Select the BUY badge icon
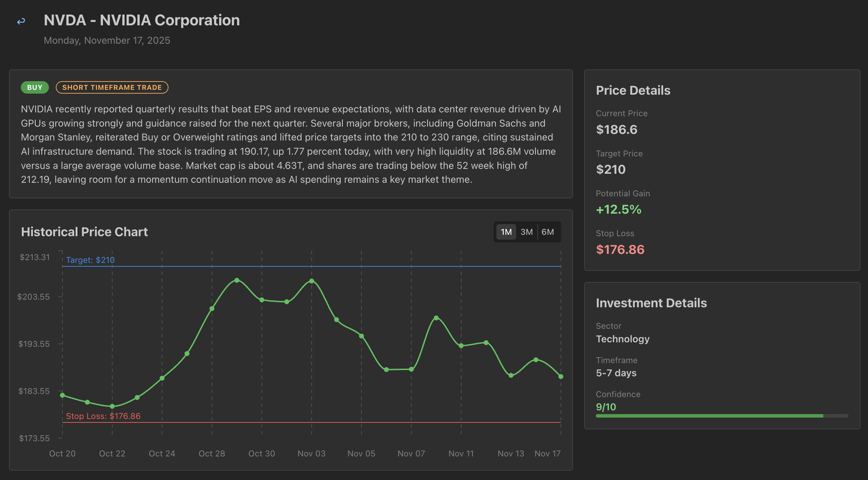The width and height of the screenshot is (868, 480). click(x=34, y=87)
